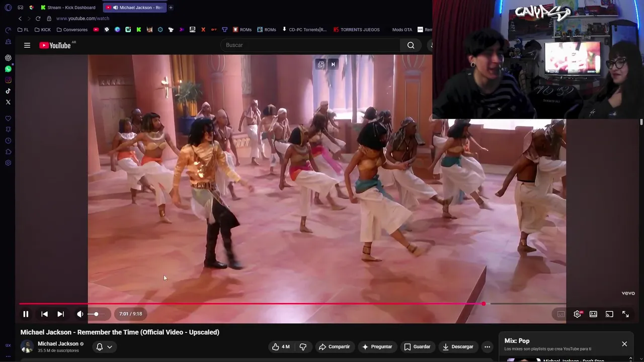Screen dimensions: 644x362
Task: Open the FL bookmarks folder
Action: click(23, 30)
